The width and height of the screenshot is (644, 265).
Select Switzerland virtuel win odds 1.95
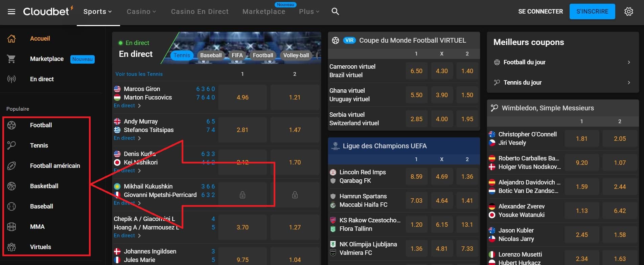(x=467, y=119)
